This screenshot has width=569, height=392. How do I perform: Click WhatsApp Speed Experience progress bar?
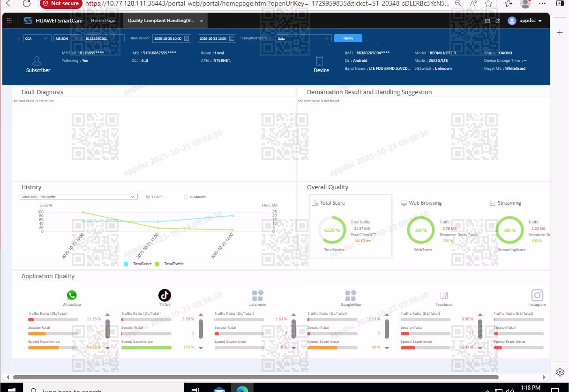(x=53, y=348)
